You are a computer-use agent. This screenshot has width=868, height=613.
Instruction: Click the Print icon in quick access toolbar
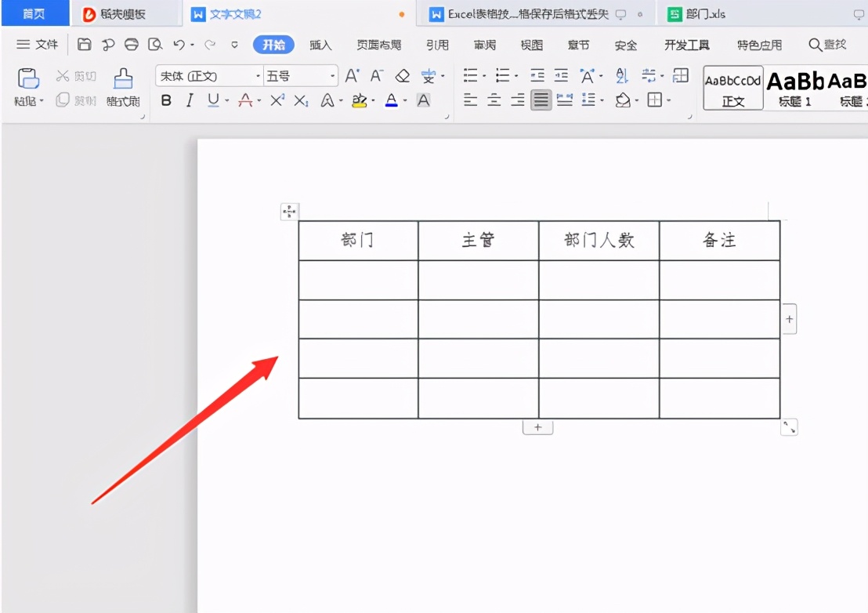pos(131,45)
